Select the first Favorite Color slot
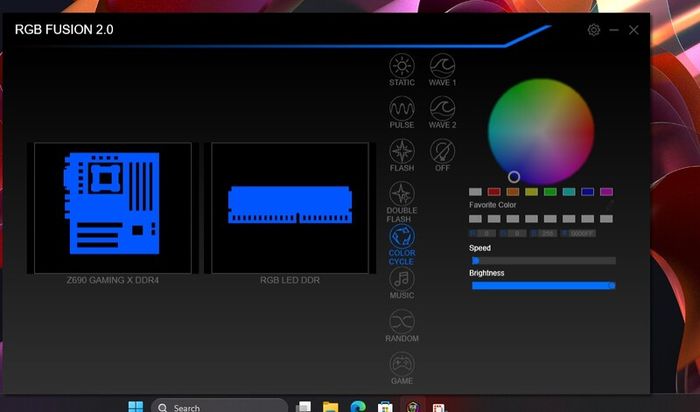700x412 pixels. pos(475,219)
